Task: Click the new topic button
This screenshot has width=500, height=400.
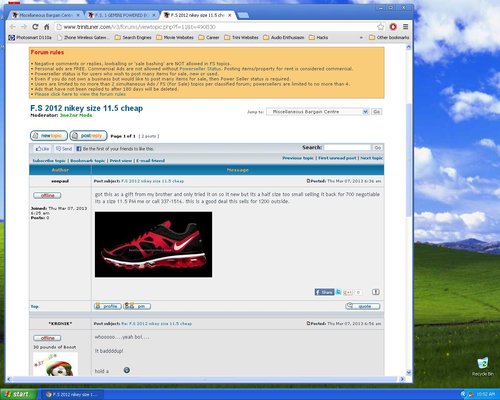Action: (x=49, y=136)
